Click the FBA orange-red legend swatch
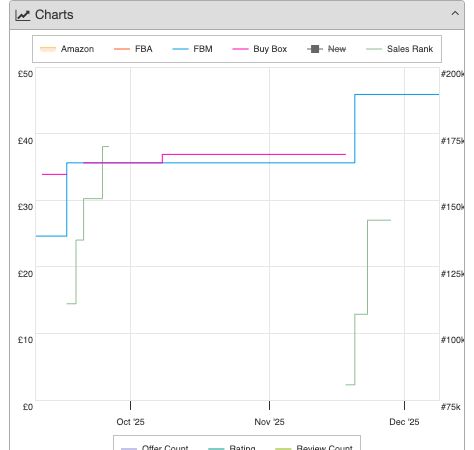Image resolution: width=474 pixels, height=450 pixels. click(x=122, y=49)
